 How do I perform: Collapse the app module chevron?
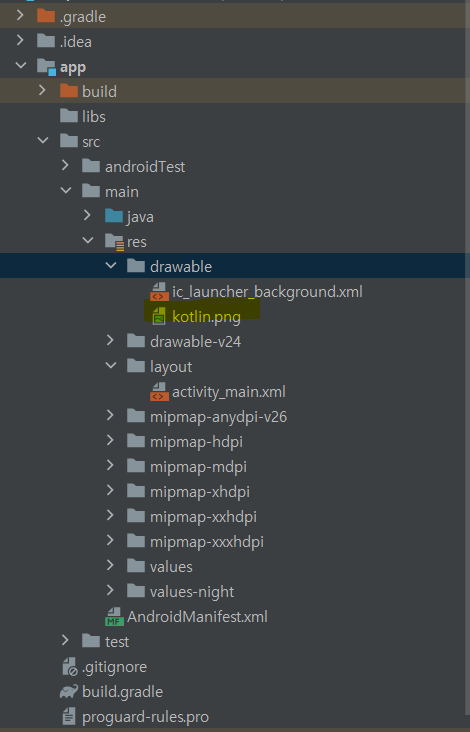point(21,66)
